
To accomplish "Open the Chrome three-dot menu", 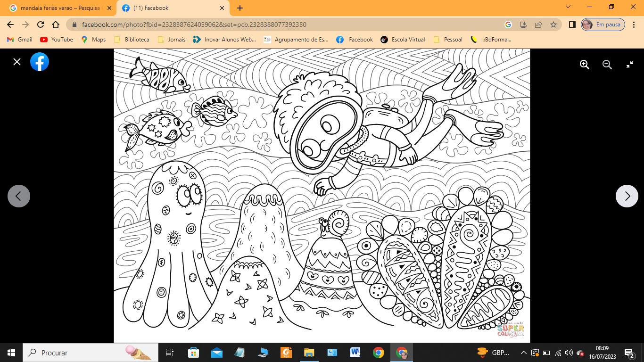I will point(634,25).
